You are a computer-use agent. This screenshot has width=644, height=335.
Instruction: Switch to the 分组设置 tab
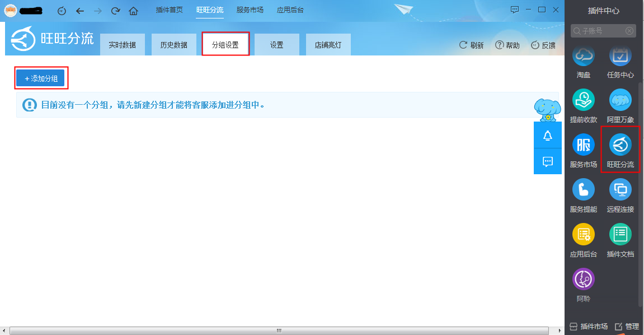click(225, 44)
